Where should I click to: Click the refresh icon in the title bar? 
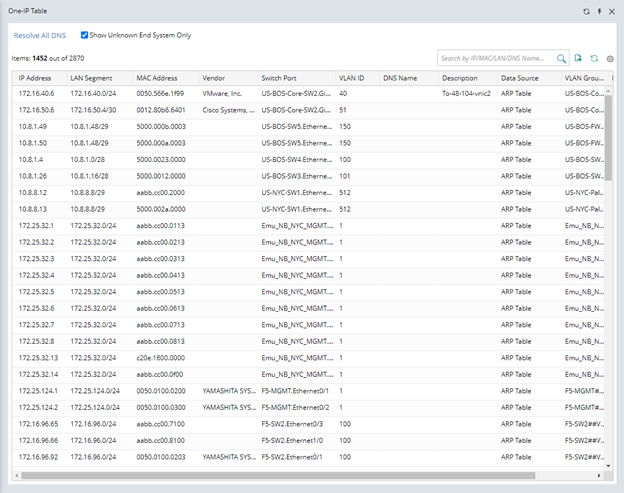pyautogui.click(x=587, y=11)
